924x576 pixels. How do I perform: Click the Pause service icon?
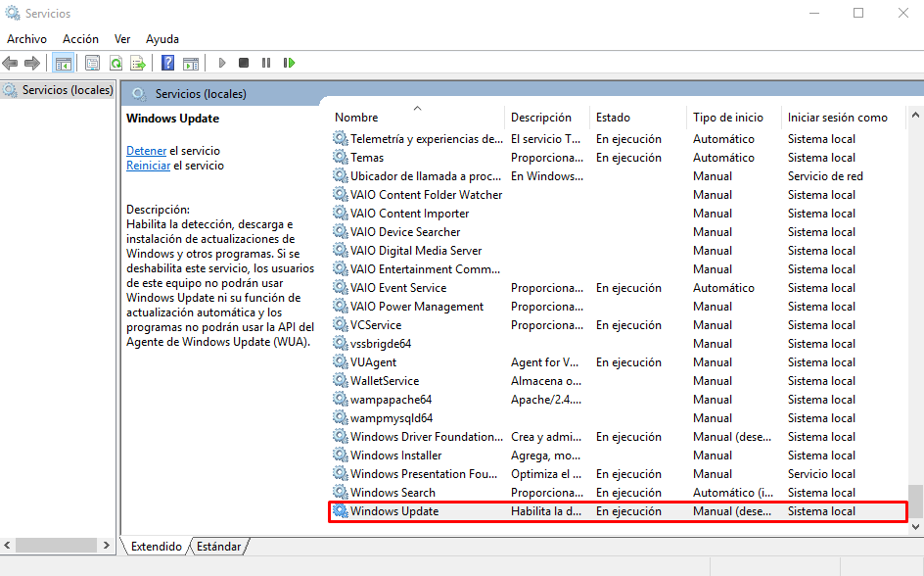coord(266,63)
